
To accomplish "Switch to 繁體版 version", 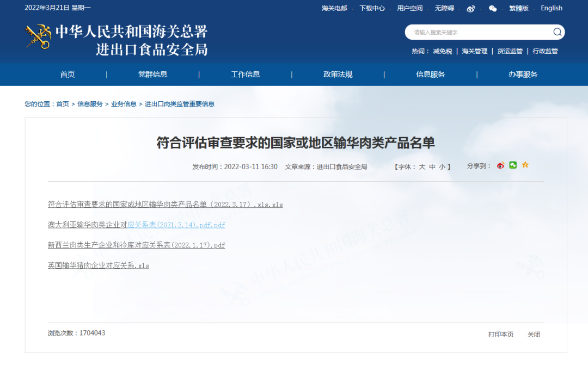I will coord(519,8).
